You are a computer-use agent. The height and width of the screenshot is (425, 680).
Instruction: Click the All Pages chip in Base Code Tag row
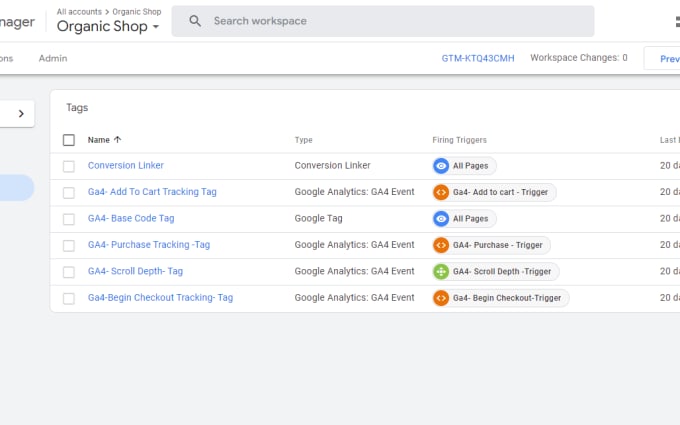(x=464, y=219)
